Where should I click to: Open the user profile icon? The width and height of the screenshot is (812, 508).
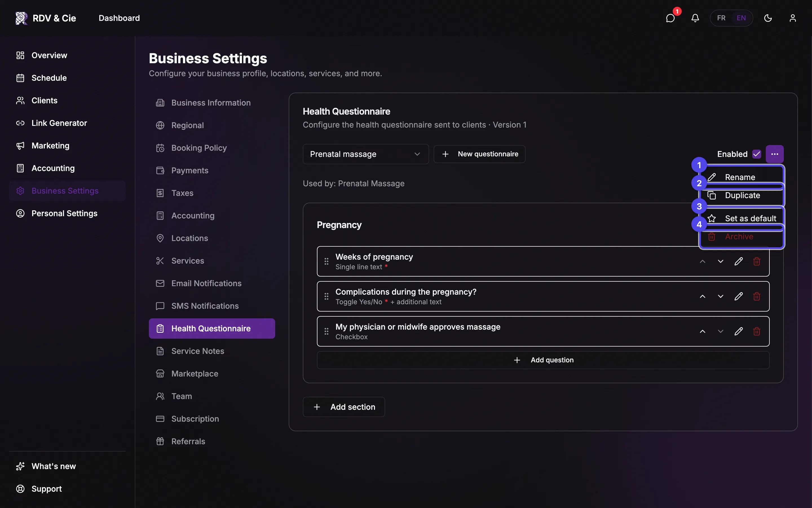click(x=793, y=18)
